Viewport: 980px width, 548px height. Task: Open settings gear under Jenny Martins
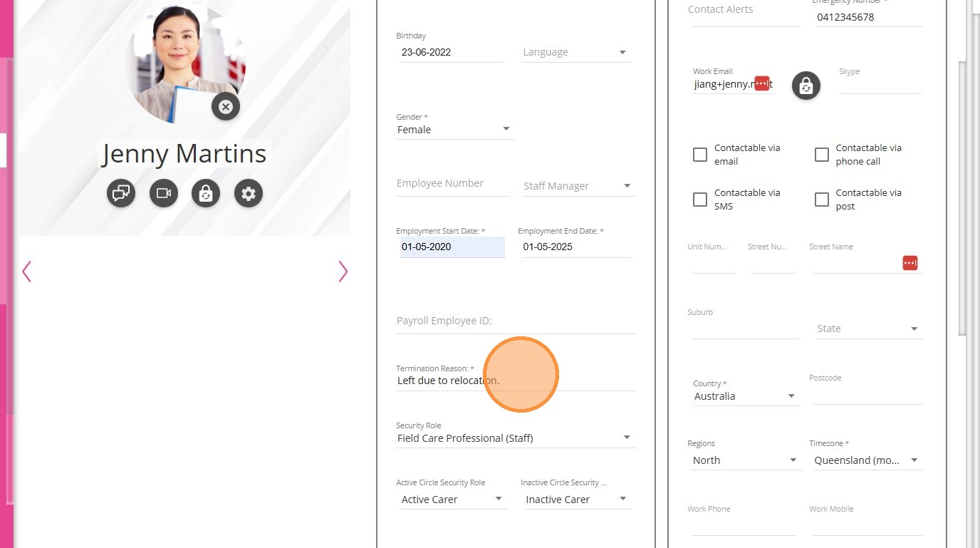tap(249, 193)
